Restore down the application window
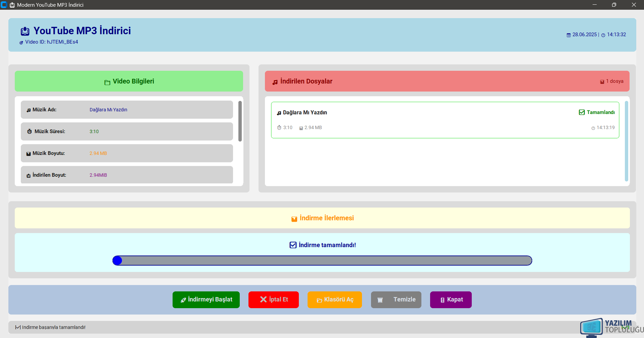 pyautogui.click(x=614, y=5)
